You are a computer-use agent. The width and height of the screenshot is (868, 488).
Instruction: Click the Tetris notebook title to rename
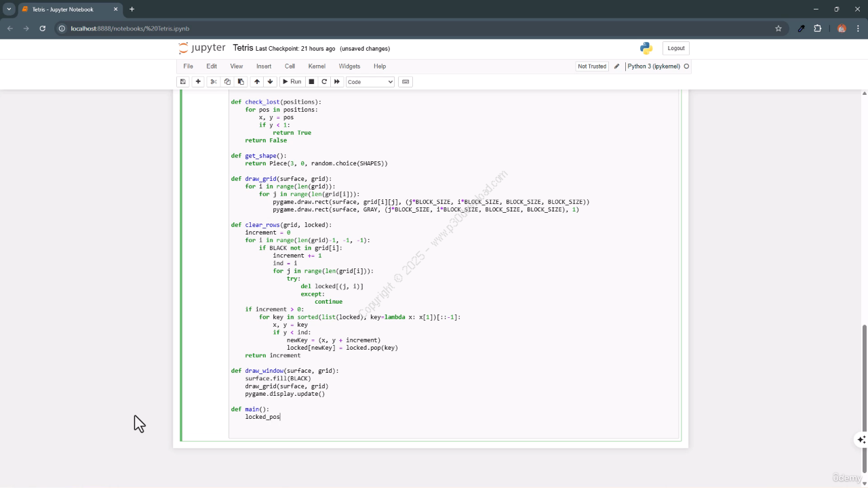[243, 48]
